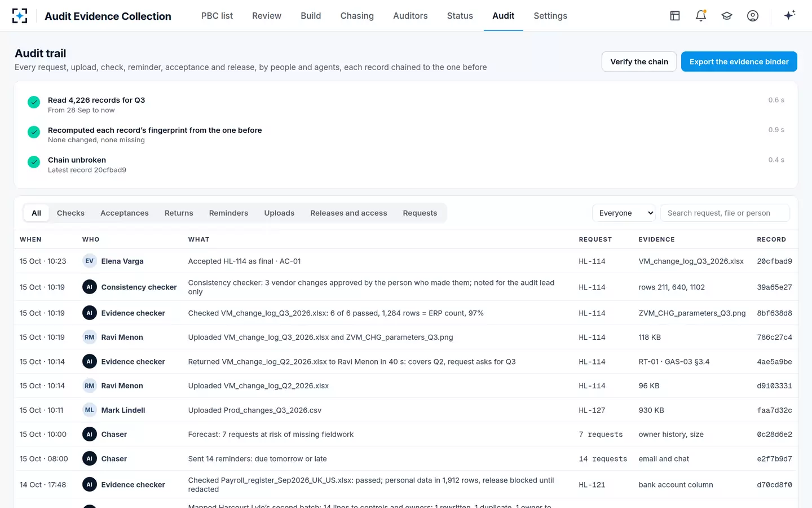Open the Auditors tab

411,16
